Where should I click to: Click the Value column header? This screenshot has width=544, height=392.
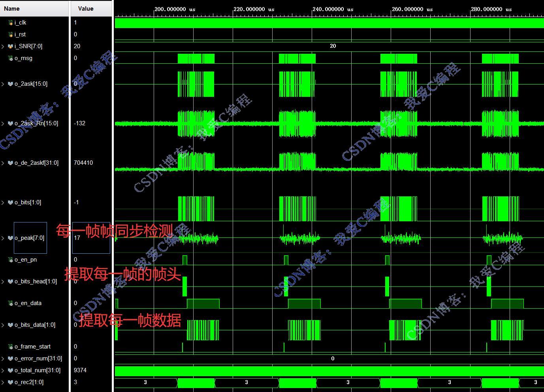(x=91, y=8)
